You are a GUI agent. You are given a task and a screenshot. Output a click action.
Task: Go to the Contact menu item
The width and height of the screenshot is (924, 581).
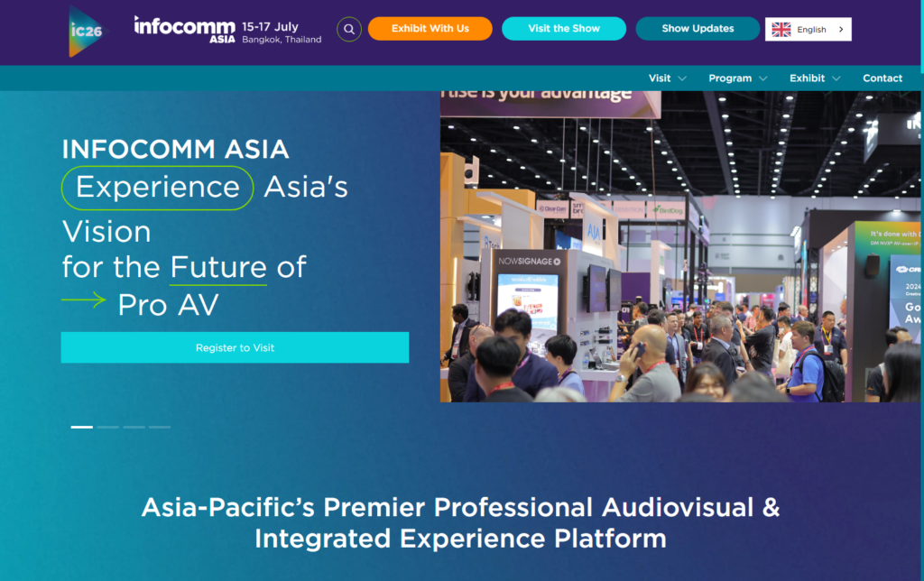pos(882,78)
